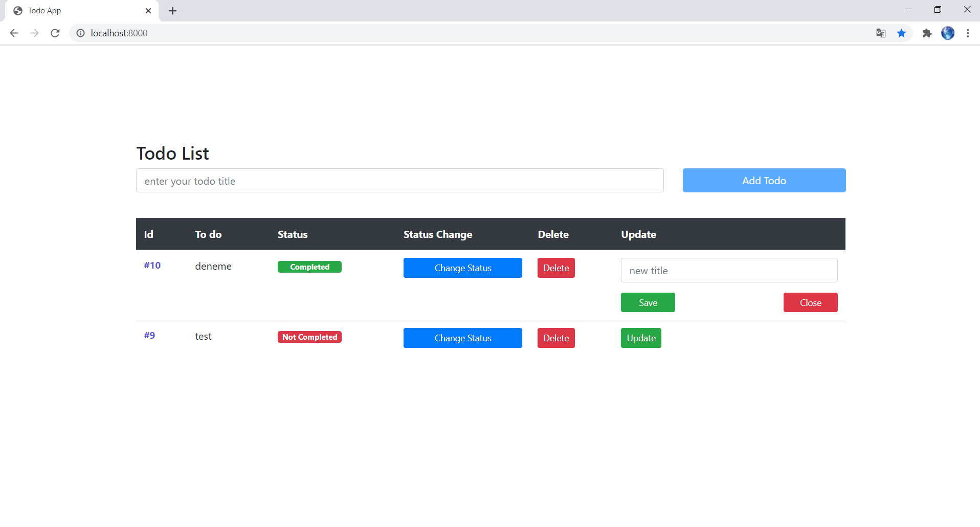The height and width of the screenshot is (527, 980).
Task: View site information icon beside the URL
Action: point(80,33)
